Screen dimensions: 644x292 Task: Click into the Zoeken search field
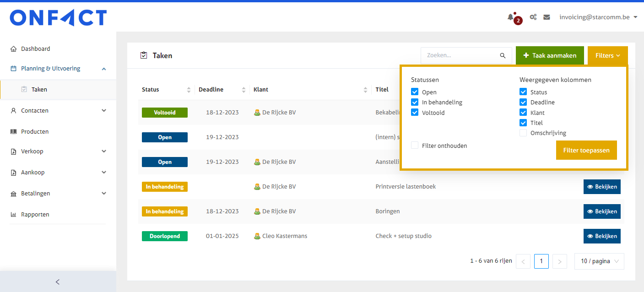point(460,55)
